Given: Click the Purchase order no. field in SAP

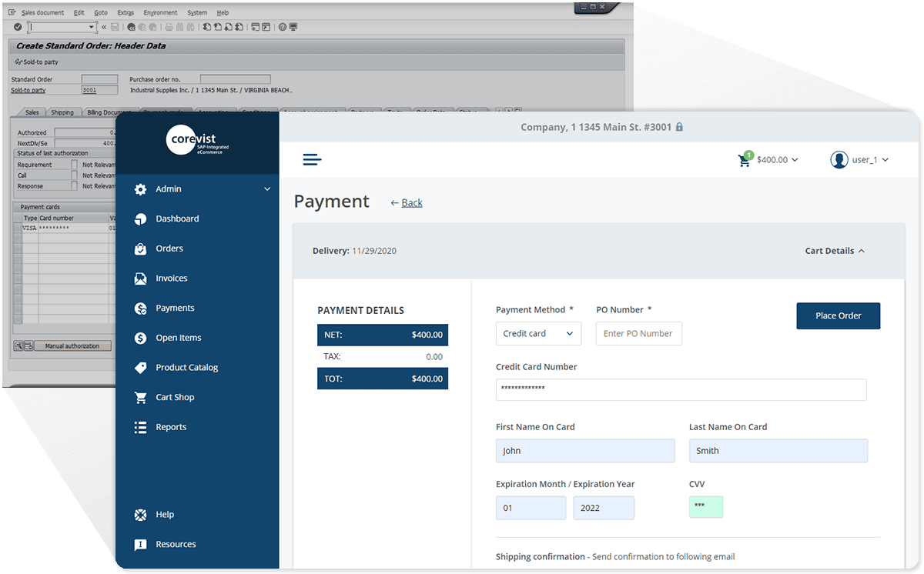Looking at the screenshot, I should point(236,79).
